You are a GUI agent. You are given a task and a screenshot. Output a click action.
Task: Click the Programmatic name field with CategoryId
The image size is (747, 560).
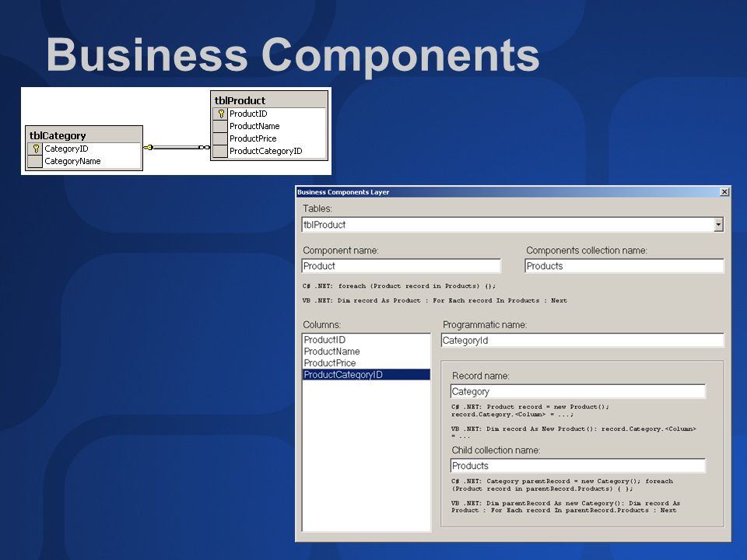582,341
